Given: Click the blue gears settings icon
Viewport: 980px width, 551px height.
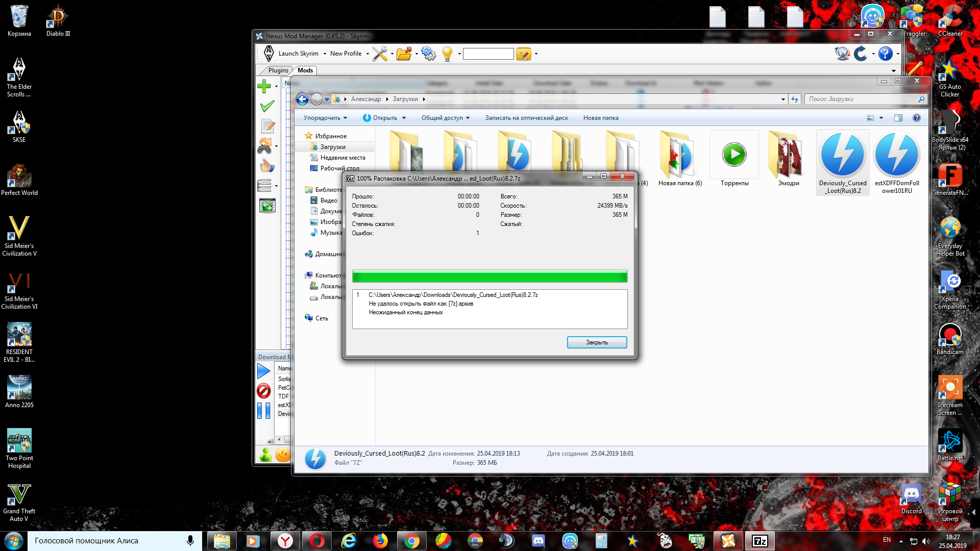Looking at the screenshot, I should click(428, 54).
